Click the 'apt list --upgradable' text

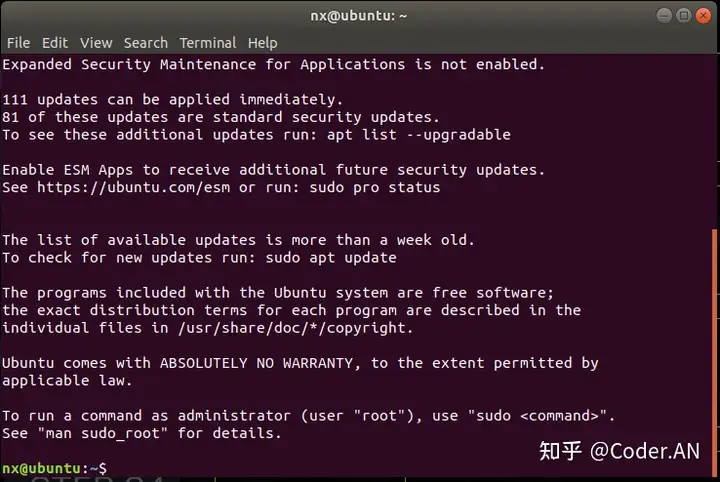(419, 135)
